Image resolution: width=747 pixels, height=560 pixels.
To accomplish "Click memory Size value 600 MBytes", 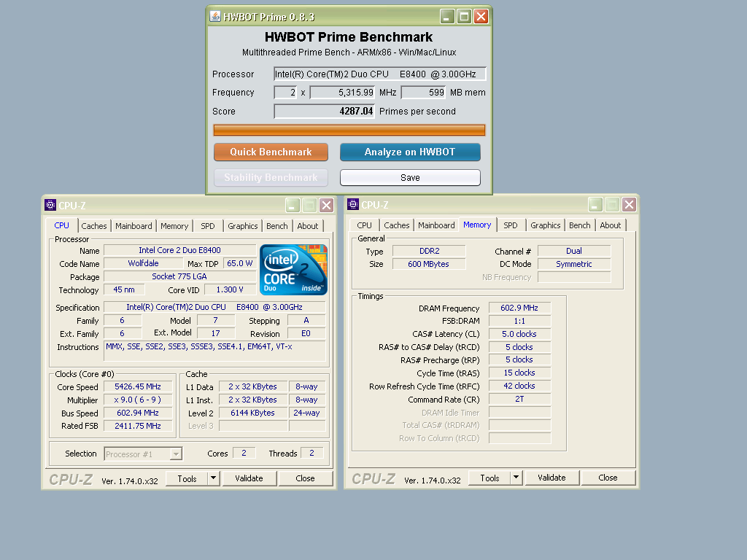I will click(429, 264).
